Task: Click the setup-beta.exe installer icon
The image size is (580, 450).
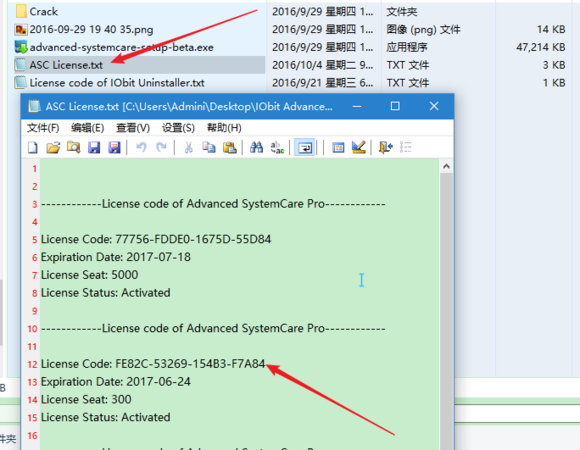Action: 21,47
